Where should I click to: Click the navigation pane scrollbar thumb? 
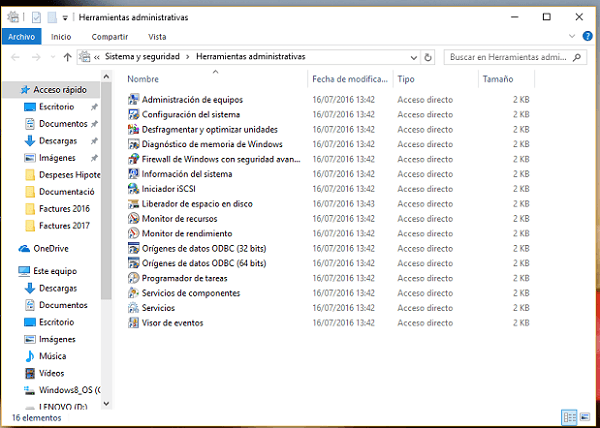tap(106, 190)
